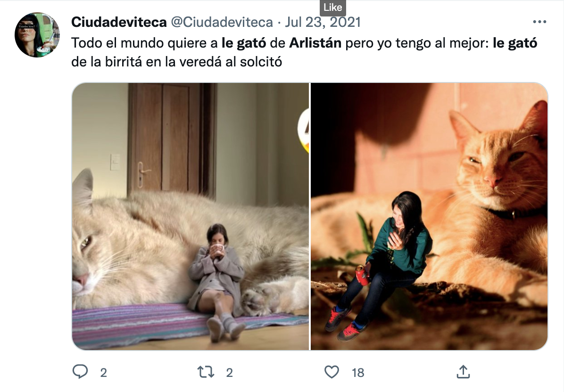Open the three-dot more options menu

[x=539, y=22]
